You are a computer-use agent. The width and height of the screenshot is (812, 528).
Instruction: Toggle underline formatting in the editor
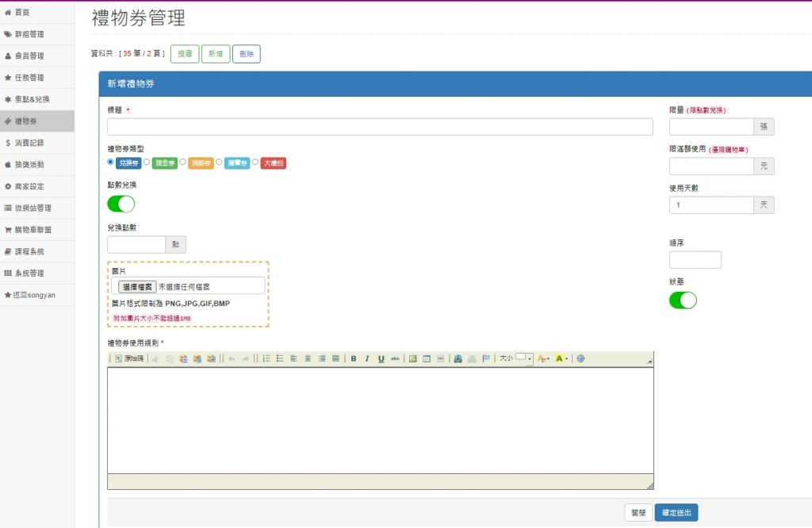click(381, 359)
